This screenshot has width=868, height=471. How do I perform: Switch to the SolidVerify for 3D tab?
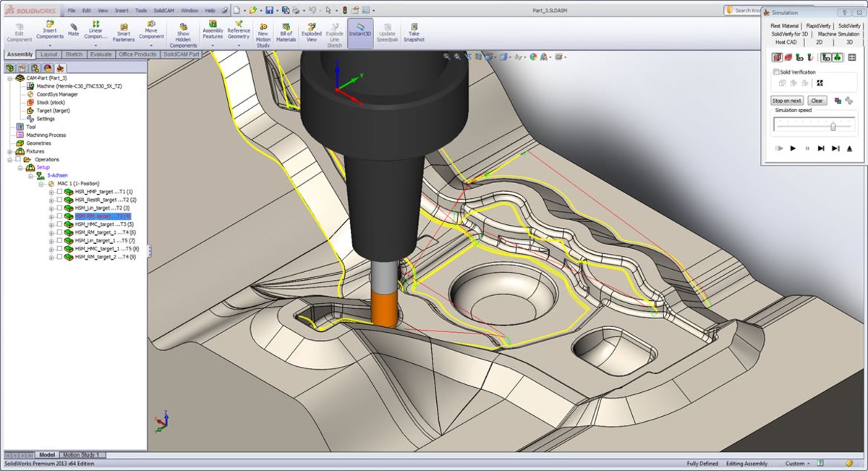coord(789,34)
